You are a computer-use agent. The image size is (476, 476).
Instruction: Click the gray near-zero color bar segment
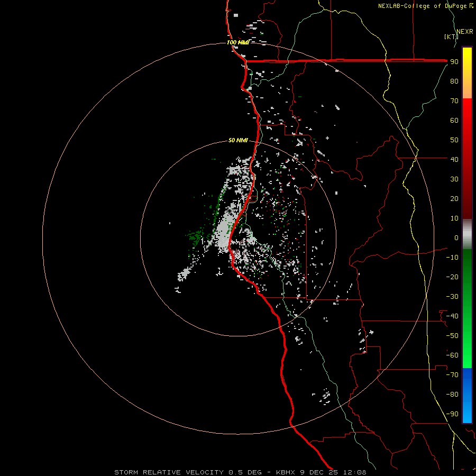[467, 234]
